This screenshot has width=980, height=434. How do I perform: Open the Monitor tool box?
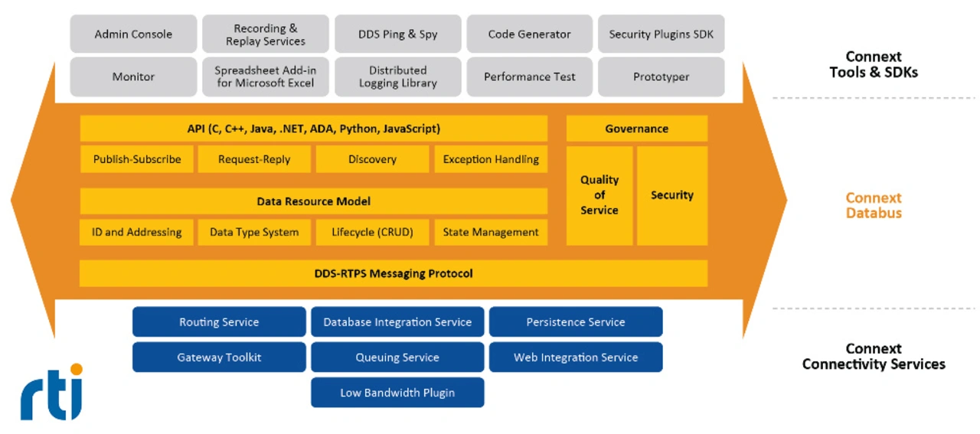133,77
